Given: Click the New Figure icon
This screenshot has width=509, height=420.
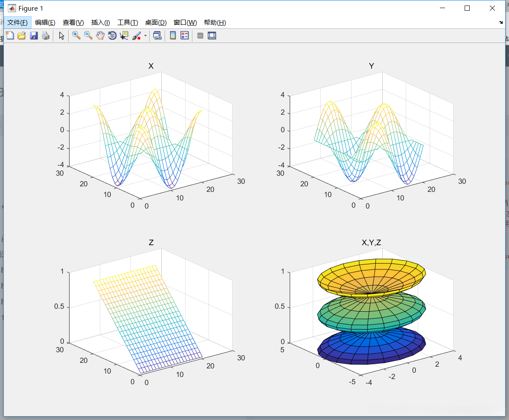Looking at the screenshot, I should pyautogui.click(x=9, y=36).
